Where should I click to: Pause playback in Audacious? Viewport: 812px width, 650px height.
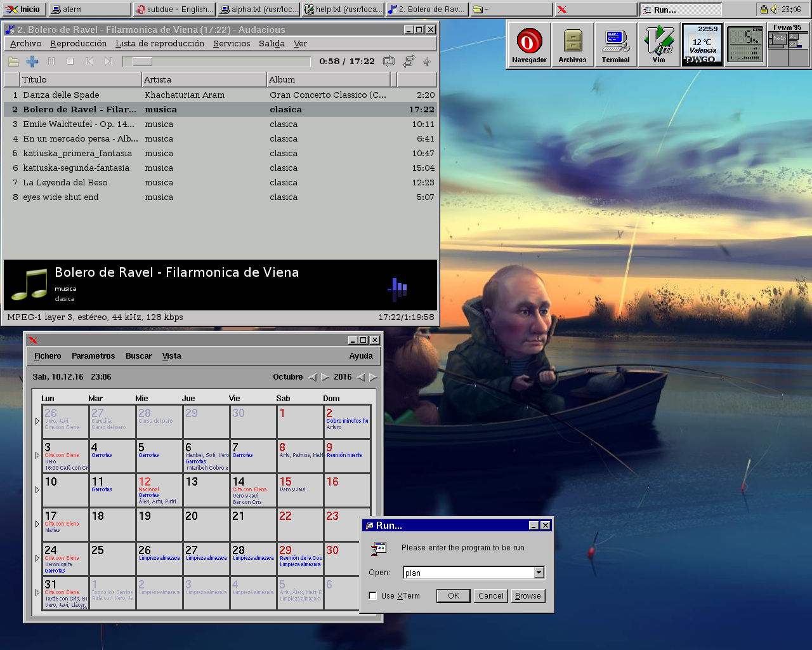point(51,62)
